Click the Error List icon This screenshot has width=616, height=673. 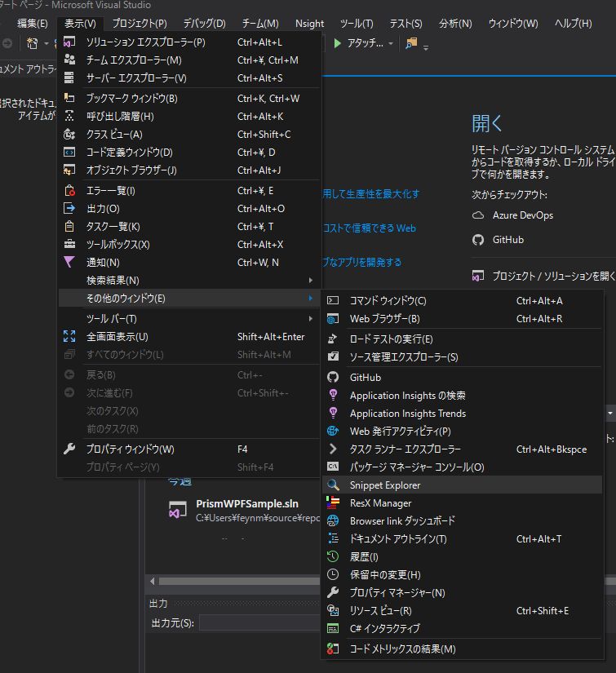(x=69, y=190)
